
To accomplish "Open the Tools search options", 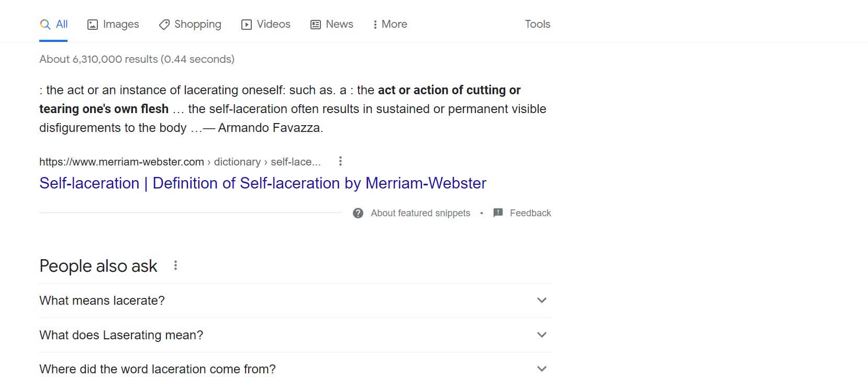I will pyautogui.click(x=537, y=24).
